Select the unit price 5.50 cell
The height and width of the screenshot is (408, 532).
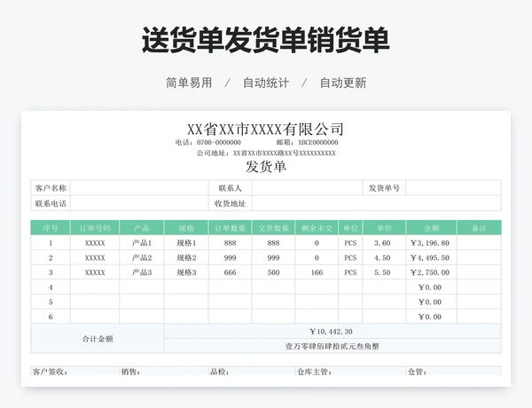[384, 272]
